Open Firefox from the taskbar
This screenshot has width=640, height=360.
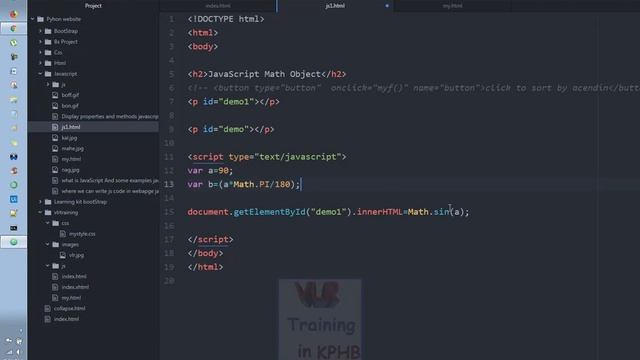(x=13, y=14)
